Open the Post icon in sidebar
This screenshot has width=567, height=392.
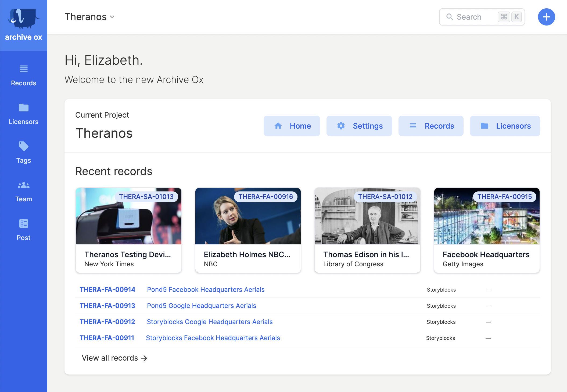pyautogui.click(x=23, y=224)
